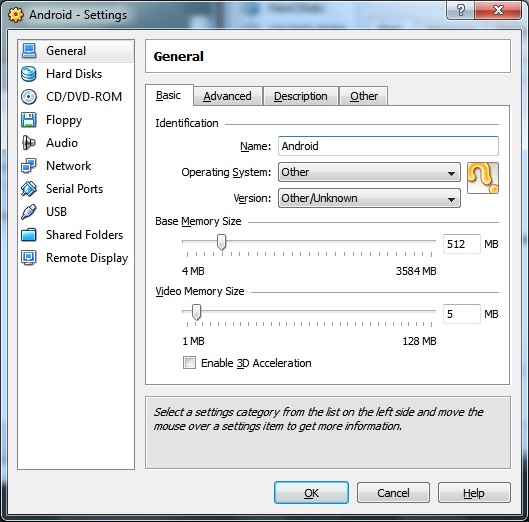Viewport: 529px width, 522px height.
Task: Go to USB settings
Action: pos(76,212)
